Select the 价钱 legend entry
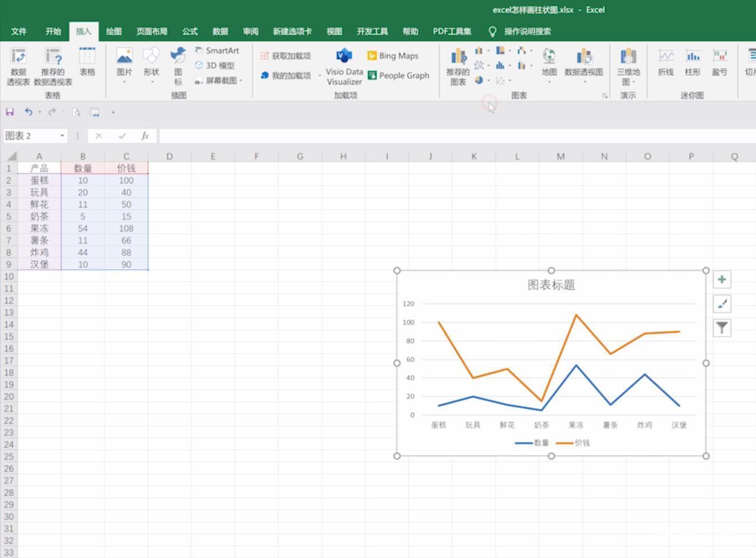 (x=572, y=443)
